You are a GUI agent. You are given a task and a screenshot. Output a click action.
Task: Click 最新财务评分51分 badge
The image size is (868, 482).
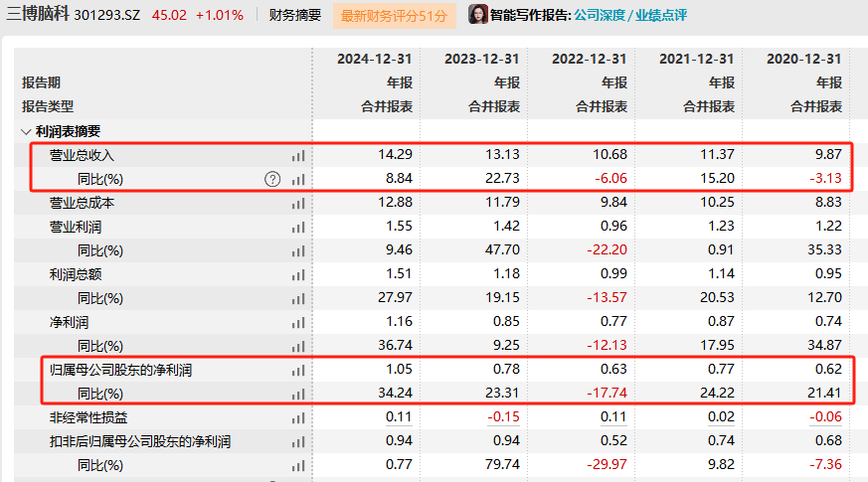click(396, 16)
